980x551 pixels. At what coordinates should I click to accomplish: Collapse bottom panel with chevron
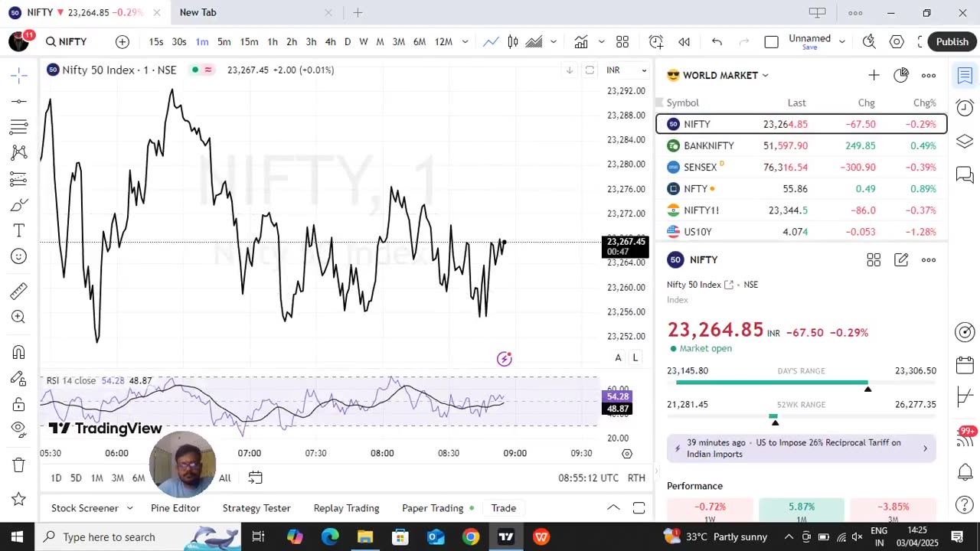tap(613, 508)
